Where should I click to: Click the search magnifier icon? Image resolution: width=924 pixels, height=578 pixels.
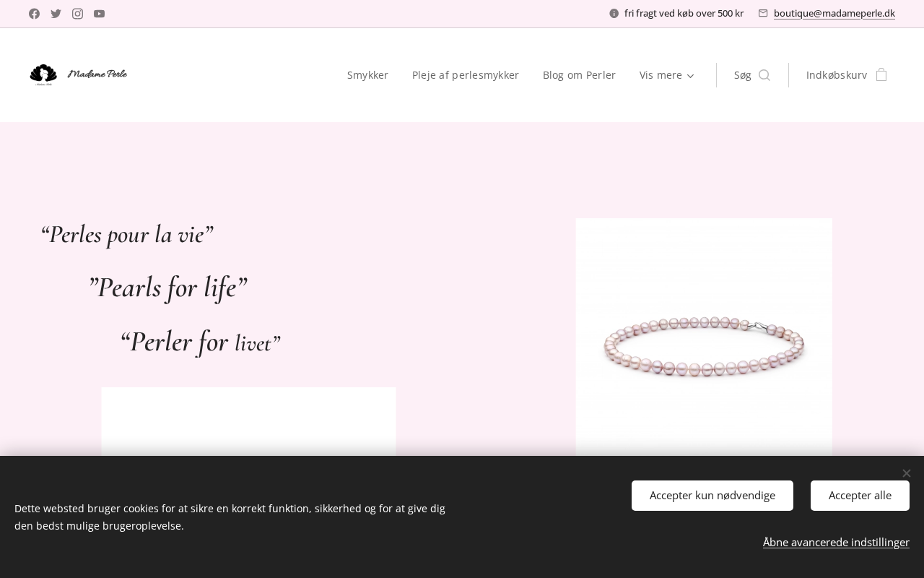click(764, 75)
